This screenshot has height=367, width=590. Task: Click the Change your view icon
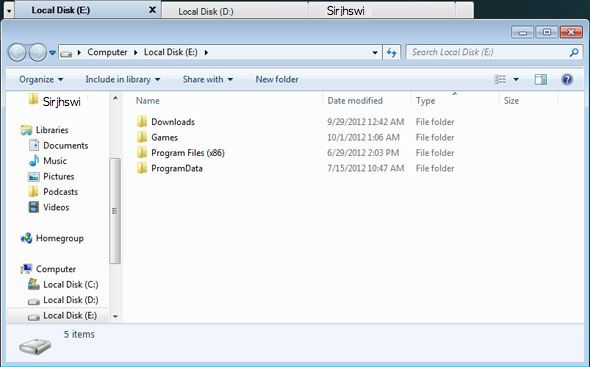point(500,79)
